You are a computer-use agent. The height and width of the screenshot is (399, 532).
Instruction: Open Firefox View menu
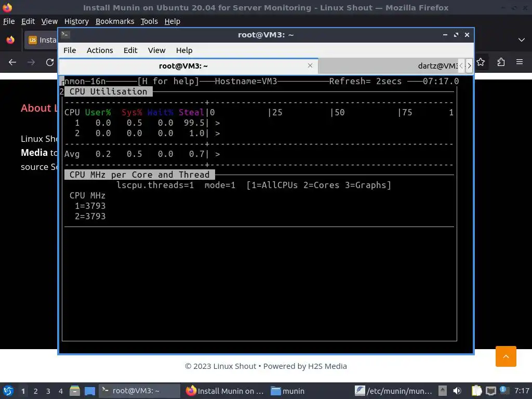pyautogui.click(x=49, y=21)
